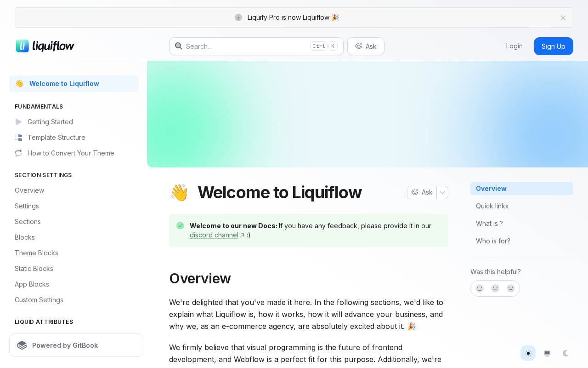Viewport: 588px width, 368px height.
Task: Click the SECTION SETTINGS sidebar heading
Action: pos(43,175)
